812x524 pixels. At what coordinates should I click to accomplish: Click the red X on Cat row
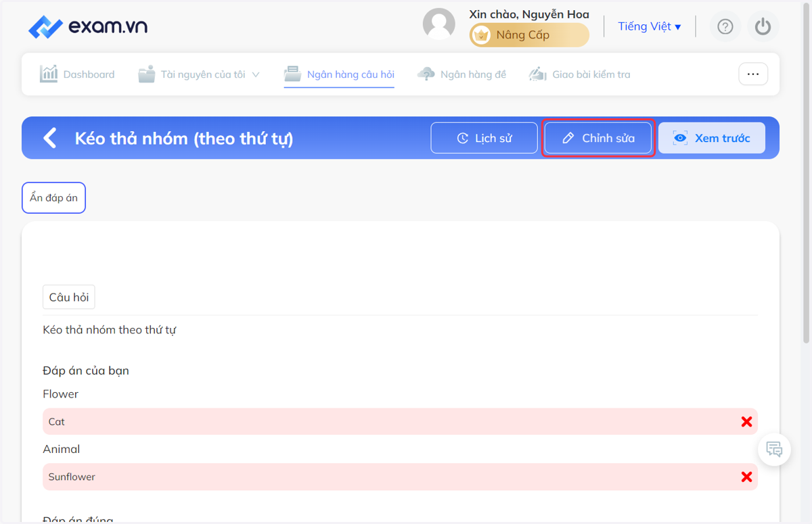(746, 422)
